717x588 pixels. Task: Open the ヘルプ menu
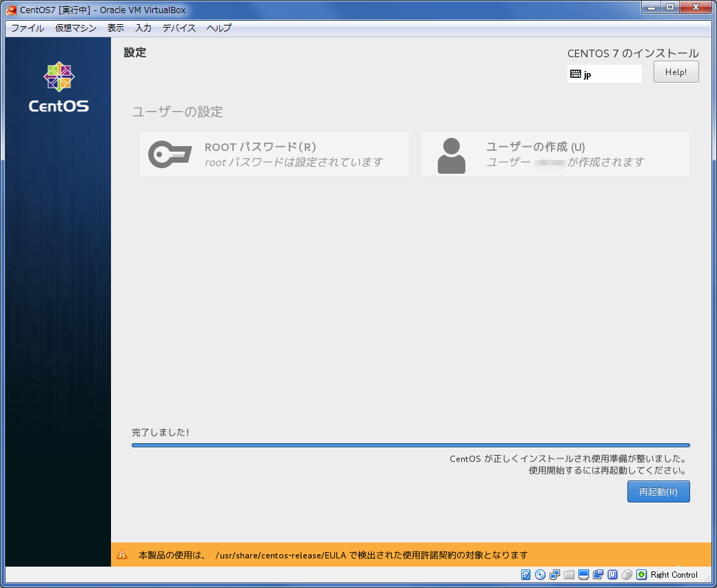[x=219, y=28]
